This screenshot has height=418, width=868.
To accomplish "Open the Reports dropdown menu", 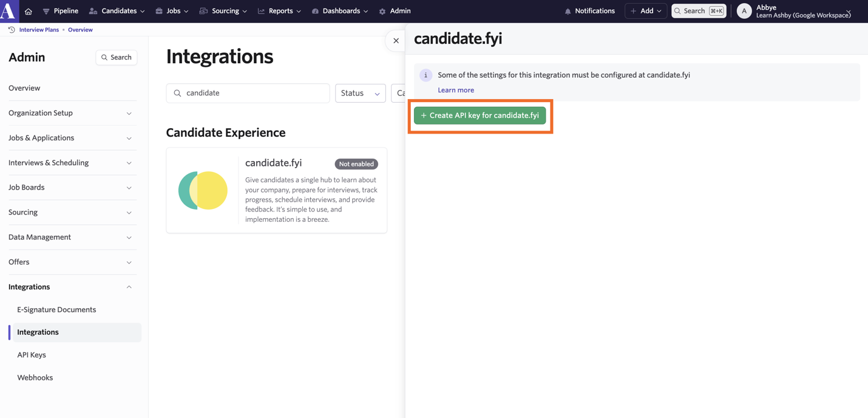I will pos(279,11).
